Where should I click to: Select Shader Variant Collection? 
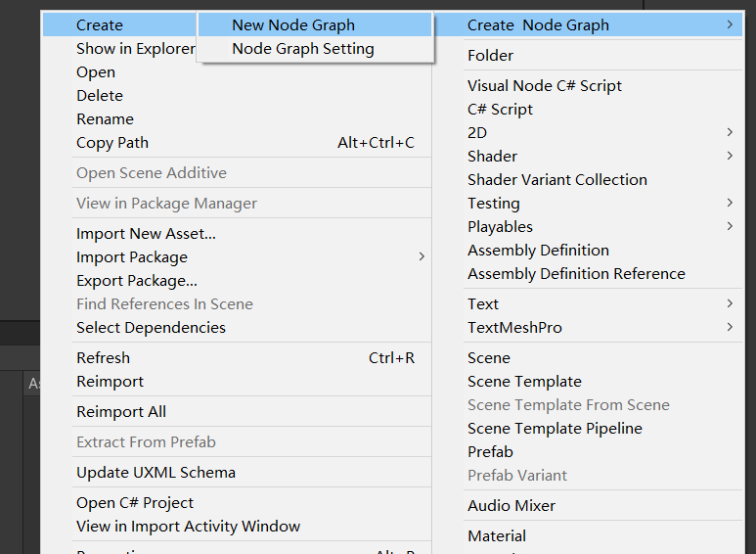pyautogui.click(x=588, y=179)
